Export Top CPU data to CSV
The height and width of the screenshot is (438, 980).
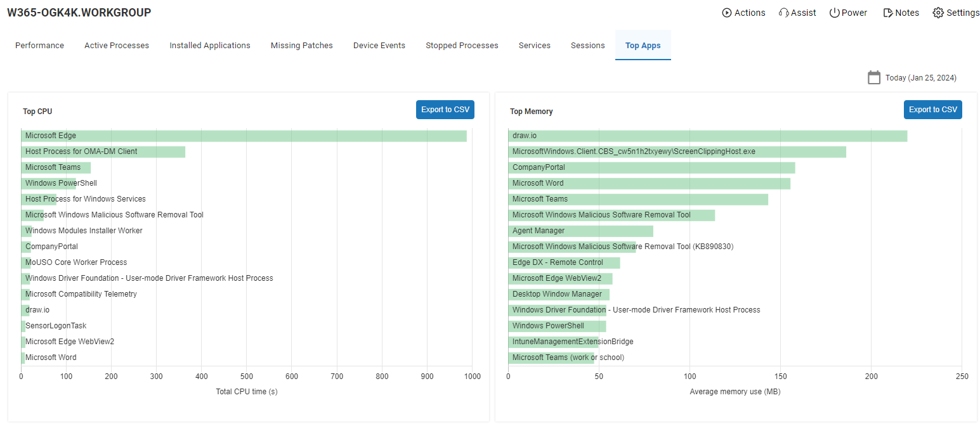(445, 110)
